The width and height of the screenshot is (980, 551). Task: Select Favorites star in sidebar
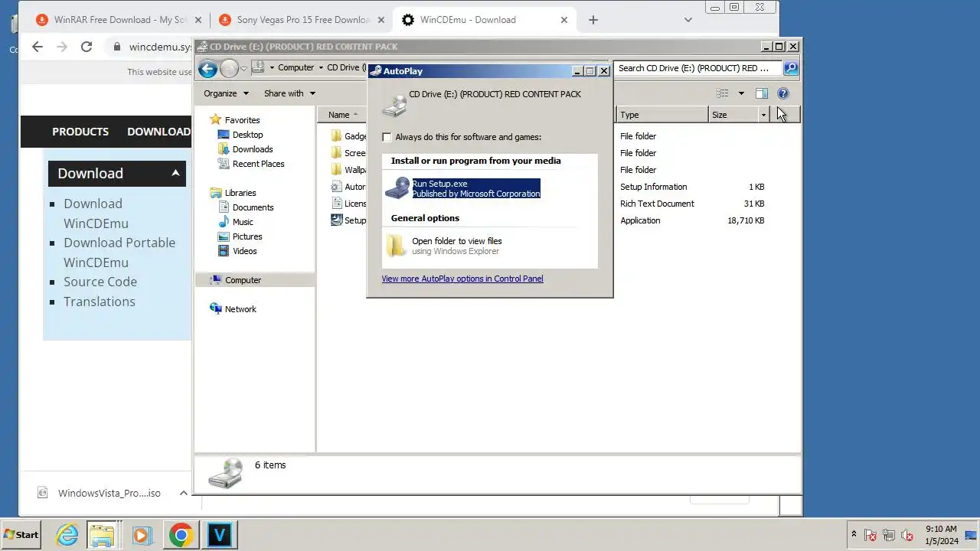coord(216,120)
